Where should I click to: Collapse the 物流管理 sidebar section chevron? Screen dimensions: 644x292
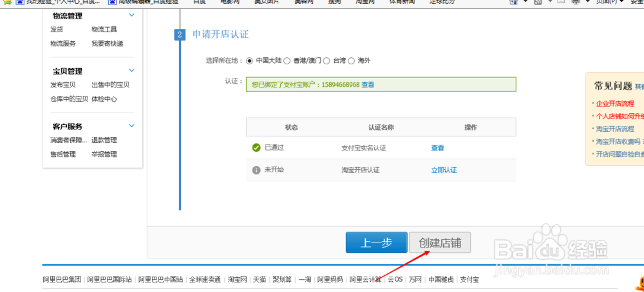point(131,15)
